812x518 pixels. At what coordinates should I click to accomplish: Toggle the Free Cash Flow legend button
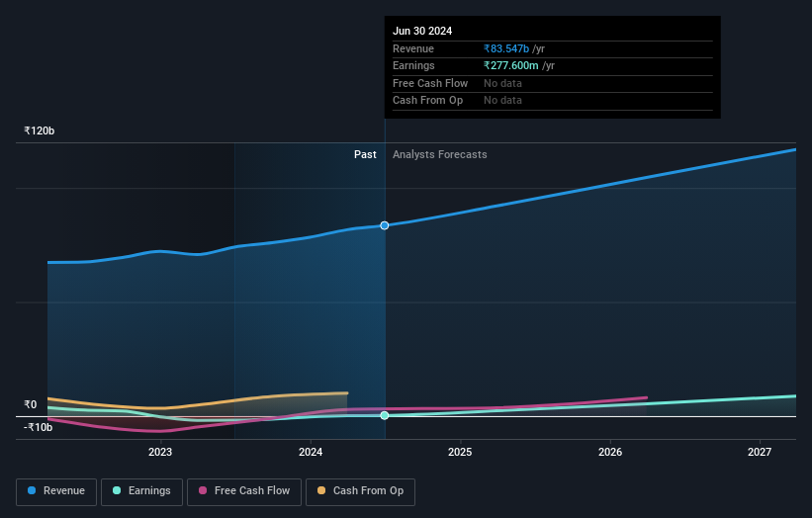[244, 491]
